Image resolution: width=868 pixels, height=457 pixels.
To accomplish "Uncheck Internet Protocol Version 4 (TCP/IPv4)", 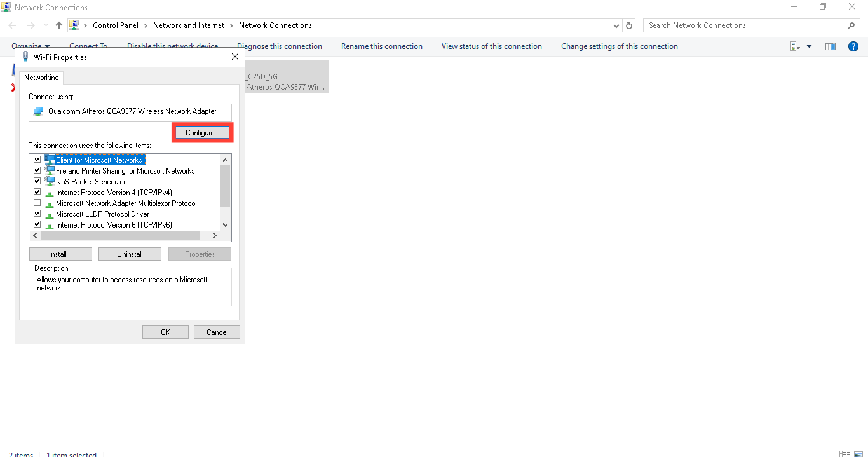I will coord(37,192).
